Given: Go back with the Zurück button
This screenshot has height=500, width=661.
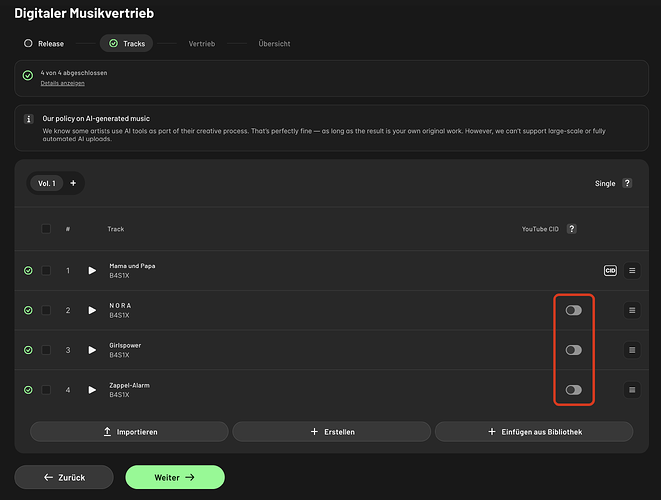Looking at the screenshot, I should [64, 477].
